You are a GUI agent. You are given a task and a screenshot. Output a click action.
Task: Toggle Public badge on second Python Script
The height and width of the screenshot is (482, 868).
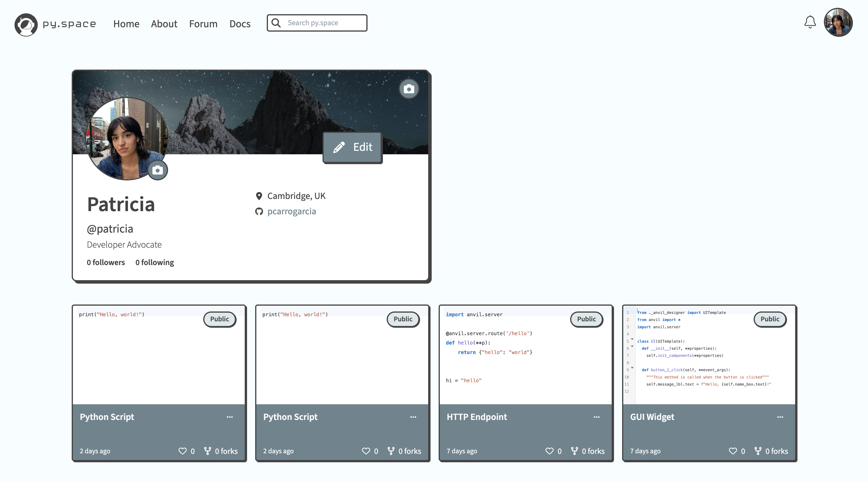click(403, 319)
